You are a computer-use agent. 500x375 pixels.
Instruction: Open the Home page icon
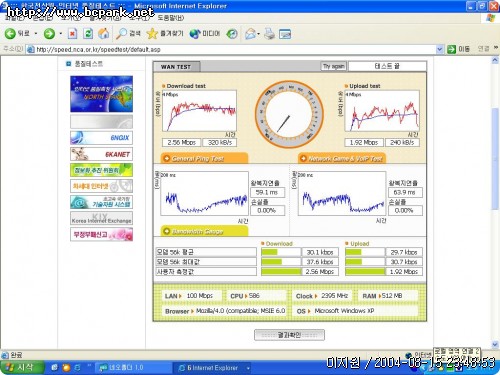pyautogui.click(x=104, y=34)
